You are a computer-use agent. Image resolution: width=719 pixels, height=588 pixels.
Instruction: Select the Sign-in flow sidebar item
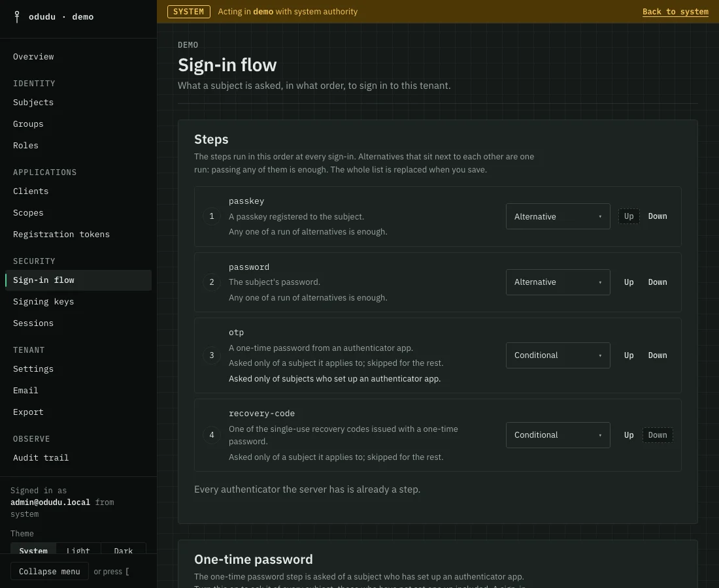pyautogui.click(x=78, y=280)
